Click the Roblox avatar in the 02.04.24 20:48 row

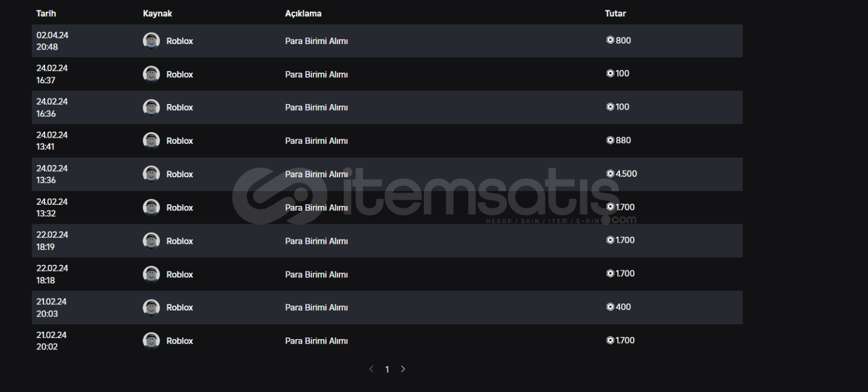pos(151,41)
